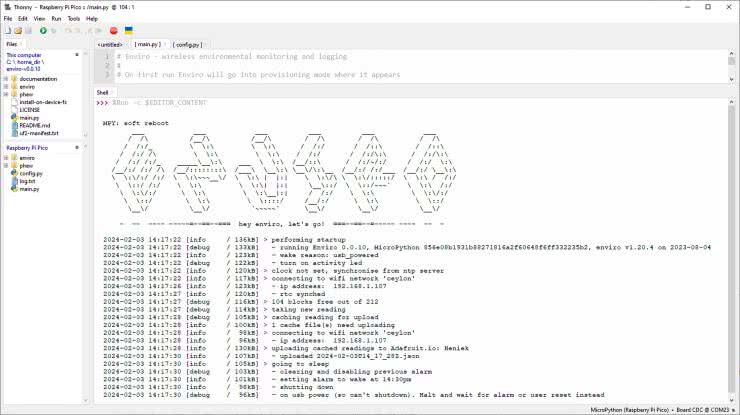Click the New file toolbar icon

(7, 31)
